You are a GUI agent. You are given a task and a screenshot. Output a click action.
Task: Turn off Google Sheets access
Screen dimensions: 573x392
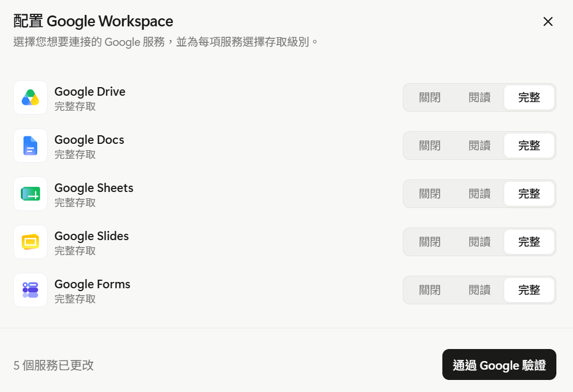pos(430,194)
